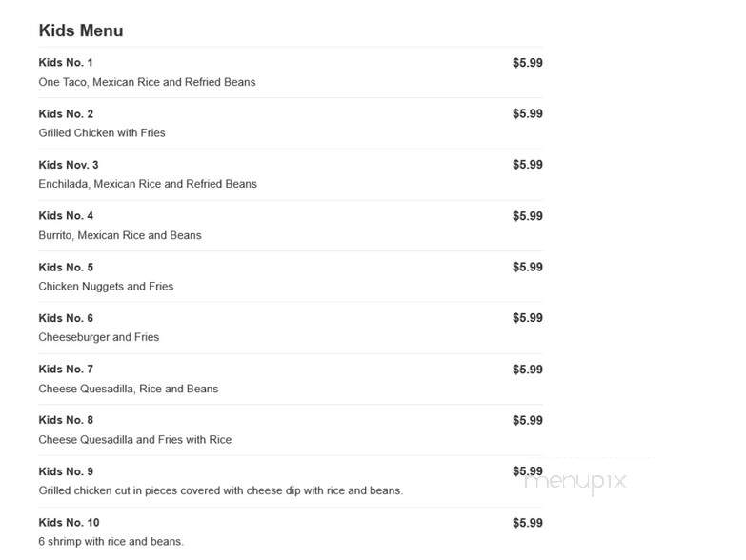
Task: Select the Kids No. 1 item title
Action: [66, 63]
